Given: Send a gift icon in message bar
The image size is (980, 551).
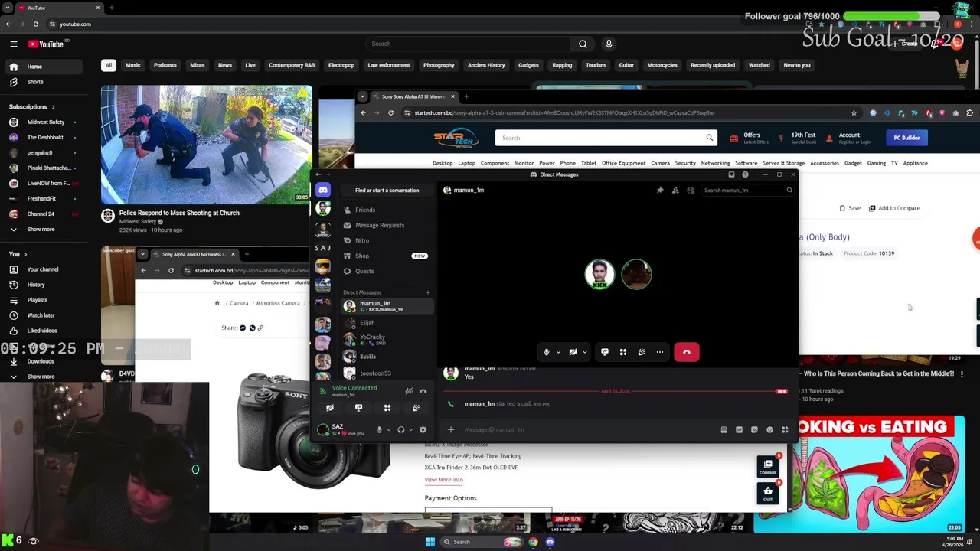Looking at the screenshot, I should [724, 429].
